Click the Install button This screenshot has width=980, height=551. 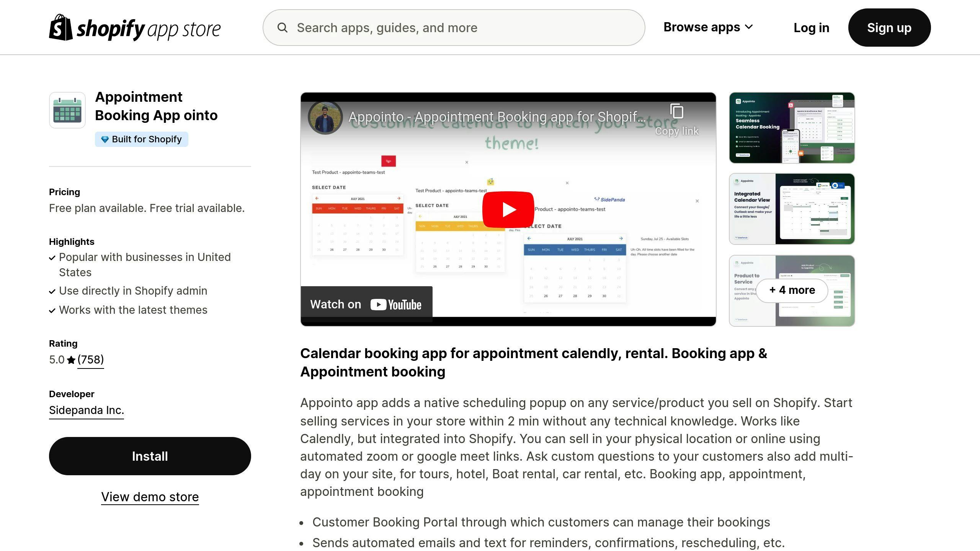pos(150,456)
